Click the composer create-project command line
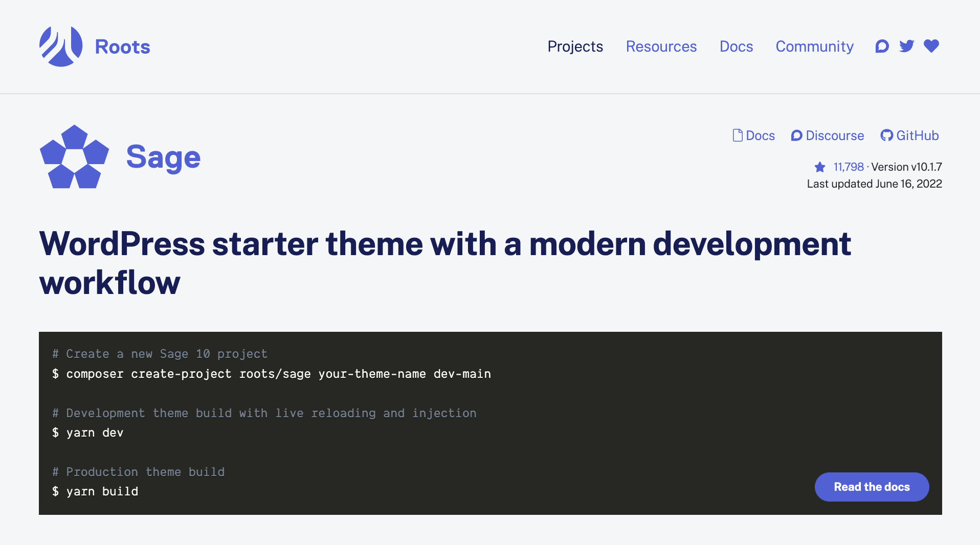Screen dimensions: 980x545 [272, 374]
